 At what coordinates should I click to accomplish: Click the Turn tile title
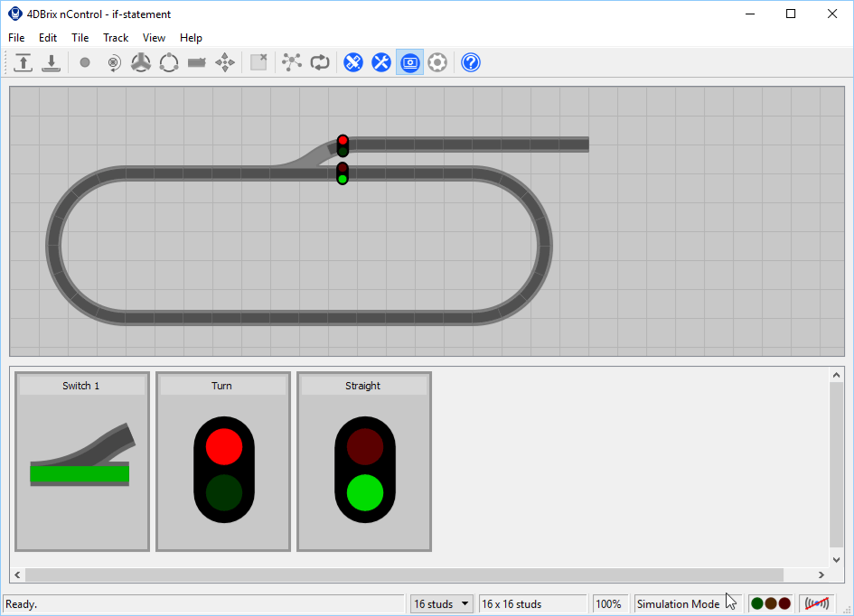click(221, 386)
